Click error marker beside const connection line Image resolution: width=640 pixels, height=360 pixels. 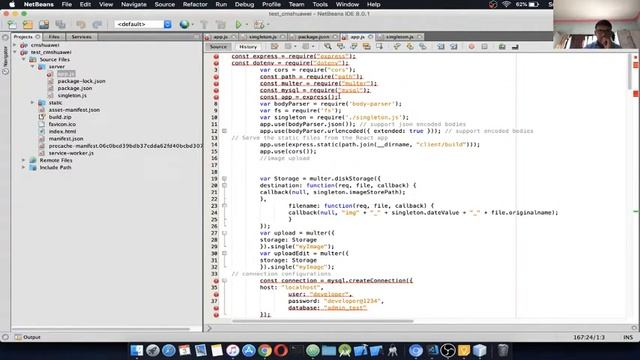tap(216, 281)
